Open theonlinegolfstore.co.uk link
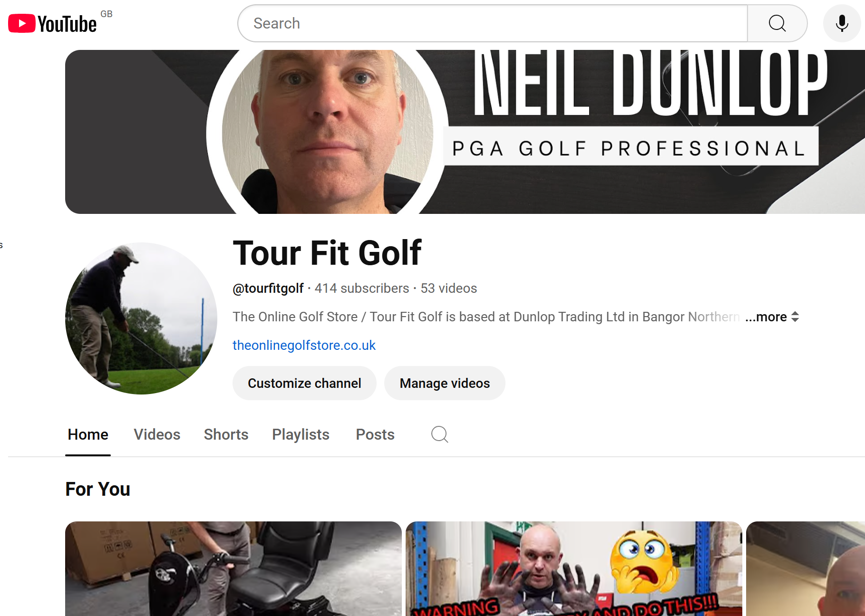865x616 pixels. [x=304, y=345]
